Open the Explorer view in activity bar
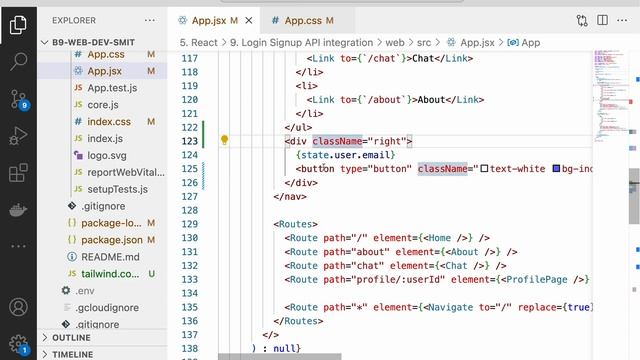The width and height of the screenshot is (640, 360). (x=18, y=25)
